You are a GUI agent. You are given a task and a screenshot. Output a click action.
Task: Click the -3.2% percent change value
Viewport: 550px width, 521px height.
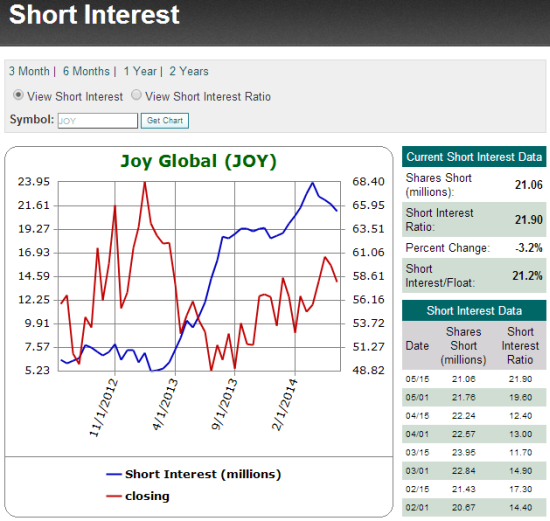(x=529, y=248)
